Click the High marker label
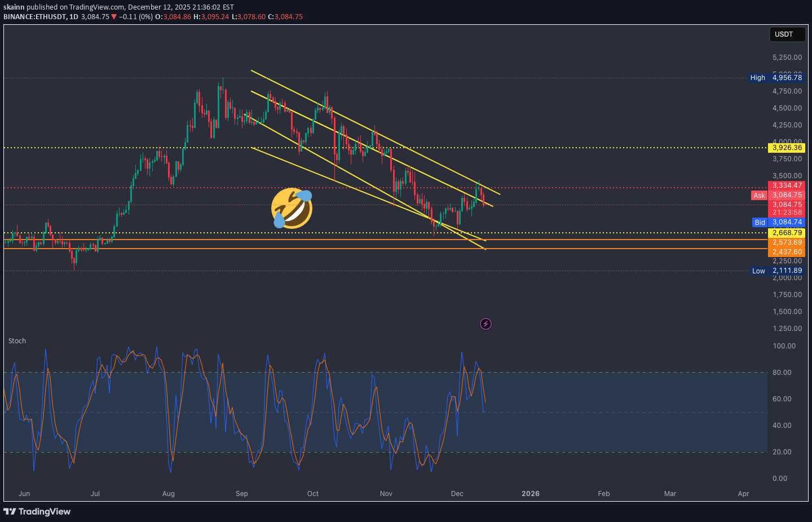812x522 pixels. click(757, 78)
